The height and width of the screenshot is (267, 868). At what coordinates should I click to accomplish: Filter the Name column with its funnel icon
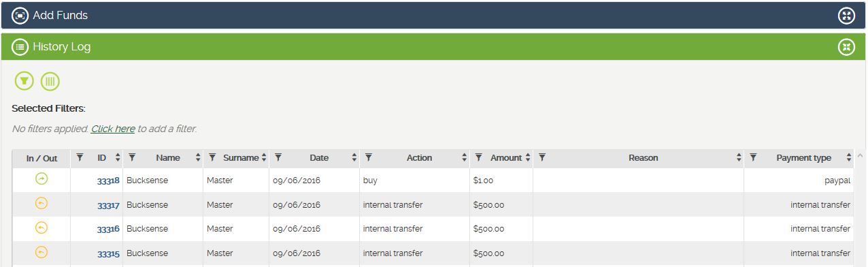point(132,157)
